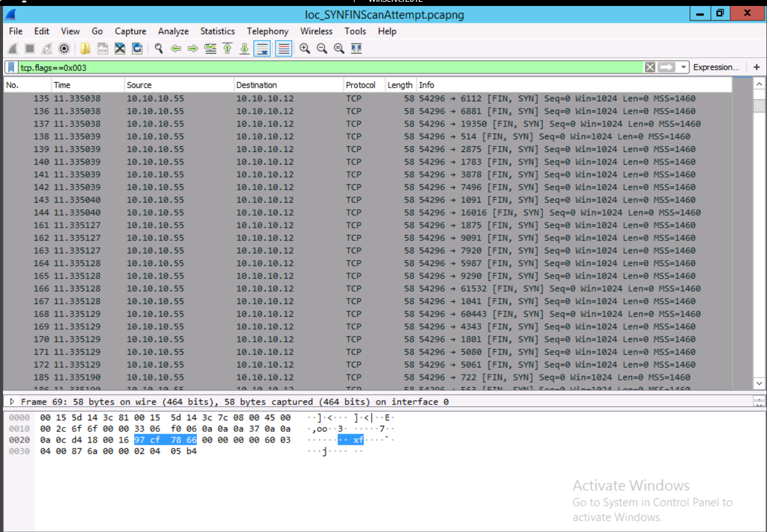The width and height of the screenshot is (767, 532).
Task: Click the packet list vertical scrollbar thumb
Action: pos(759,106)
